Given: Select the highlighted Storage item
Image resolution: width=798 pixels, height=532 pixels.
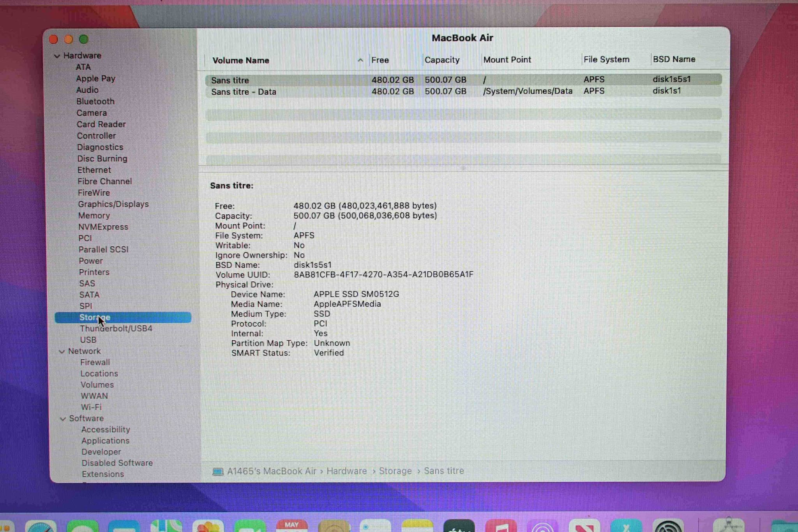Looking at the screenshot, I should click(x=123, y=317).
